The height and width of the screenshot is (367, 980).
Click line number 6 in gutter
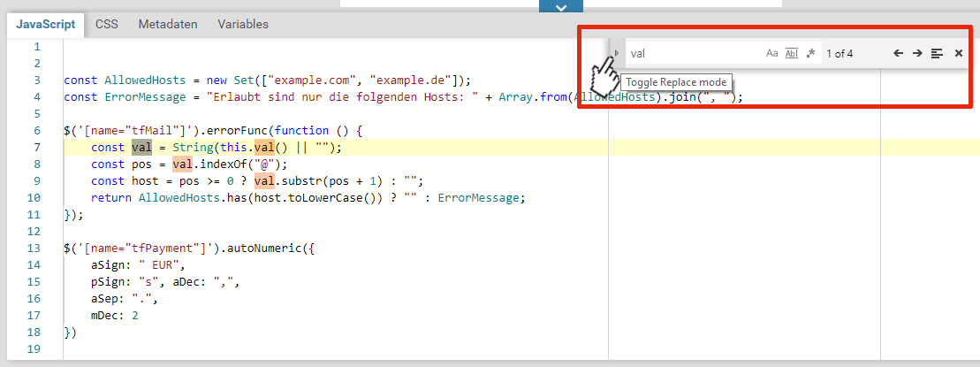point(37,130)
